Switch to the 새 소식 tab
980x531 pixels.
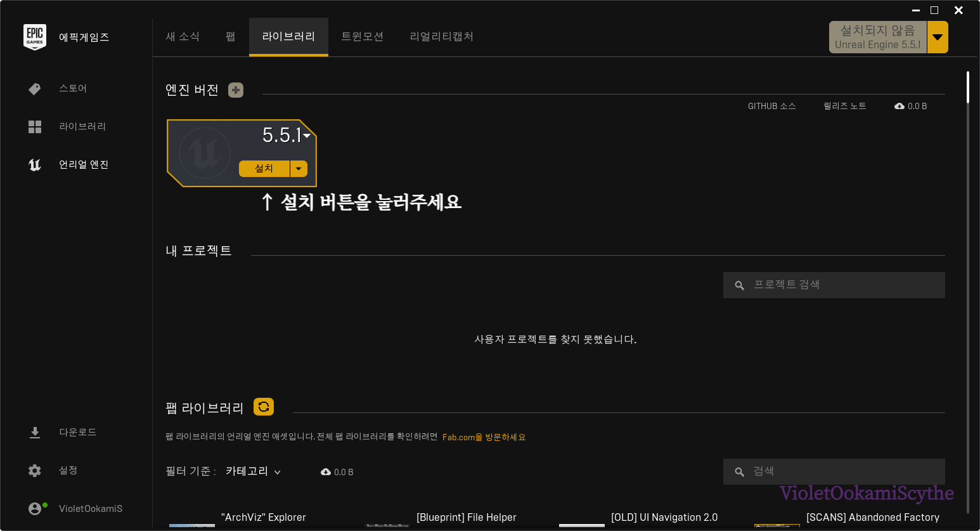click(x=183, y=37)
